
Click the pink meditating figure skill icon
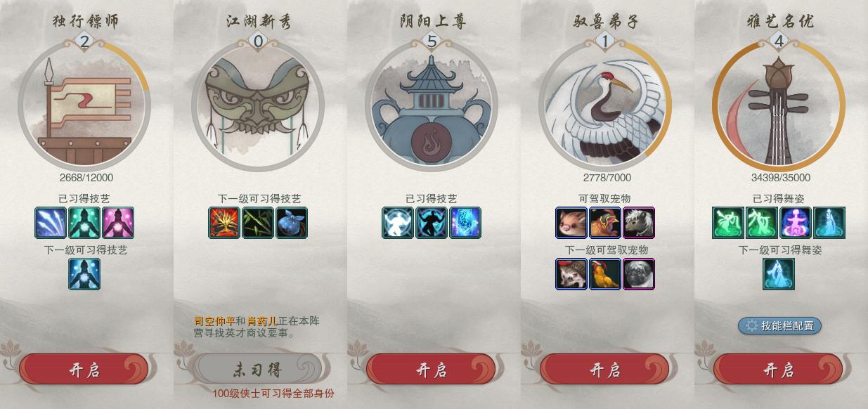point(118,223)
